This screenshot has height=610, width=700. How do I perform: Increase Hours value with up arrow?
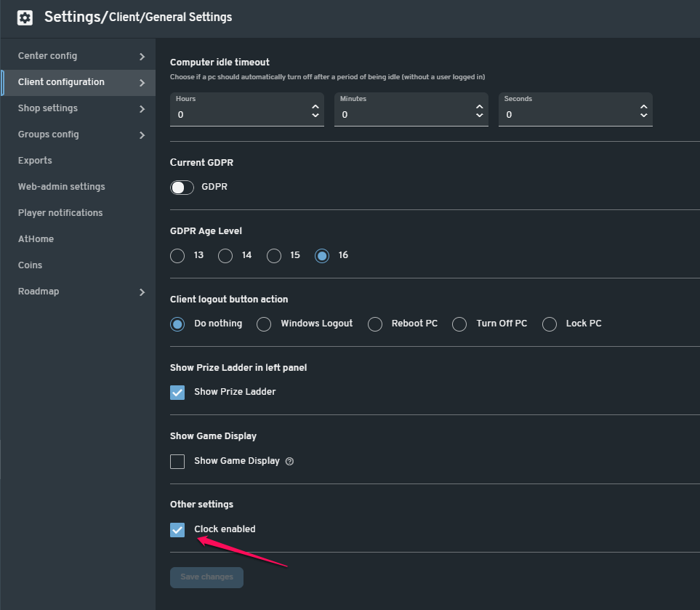coord(315,107)
